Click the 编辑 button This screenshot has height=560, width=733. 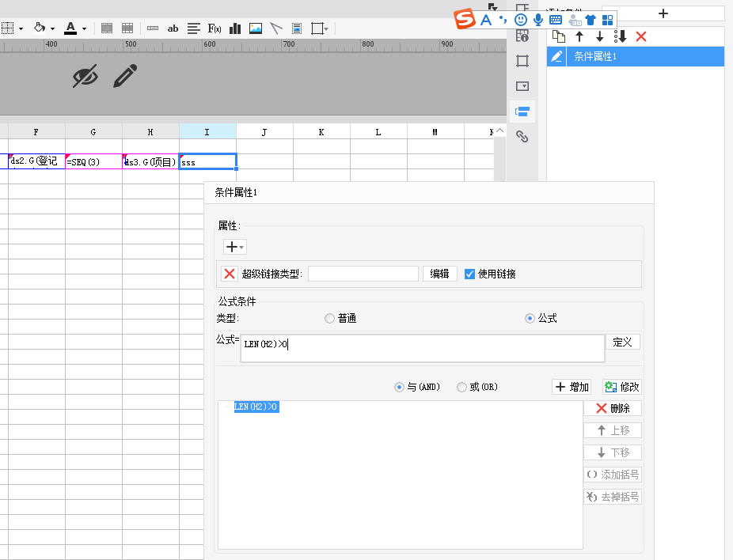point(439,274)
